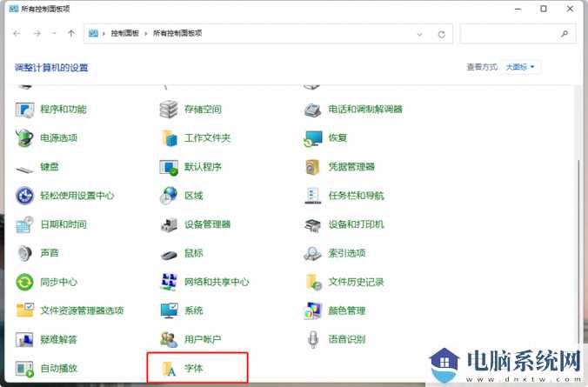
Task: Open the 设备和打印机 printer icon
Action: pyautogui.click(x=312, y=225)
